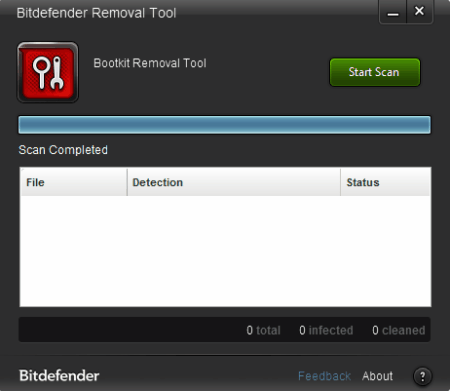Click the '0 infected' counter

click(326, 330)
